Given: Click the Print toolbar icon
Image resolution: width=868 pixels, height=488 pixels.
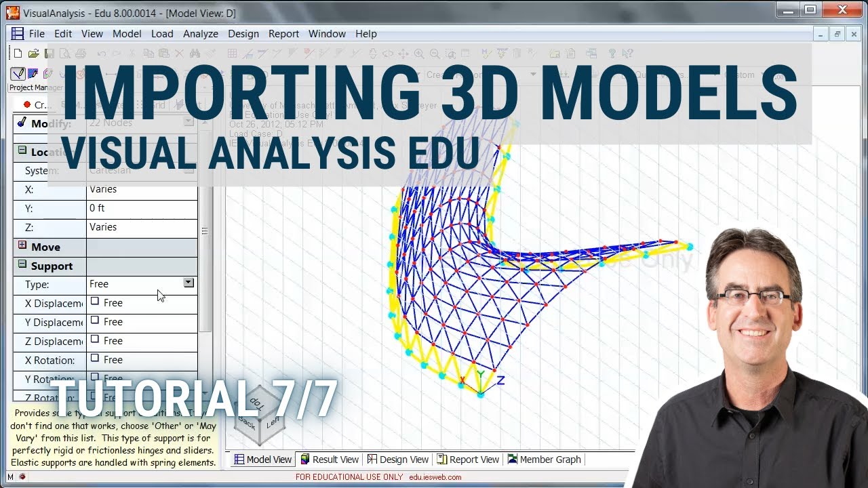Looking at the screenshot, I should coord(81,54).
